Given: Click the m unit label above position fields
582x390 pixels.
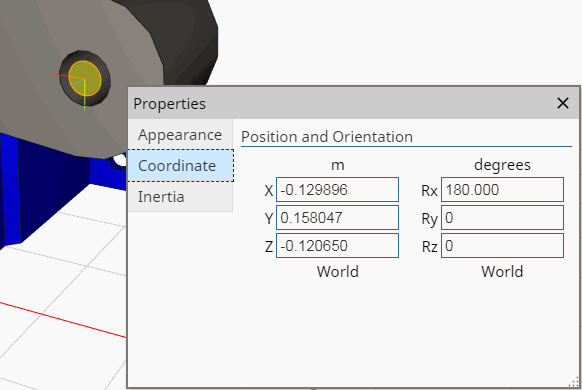Looking at the screenshot, I should coord(337,165).
